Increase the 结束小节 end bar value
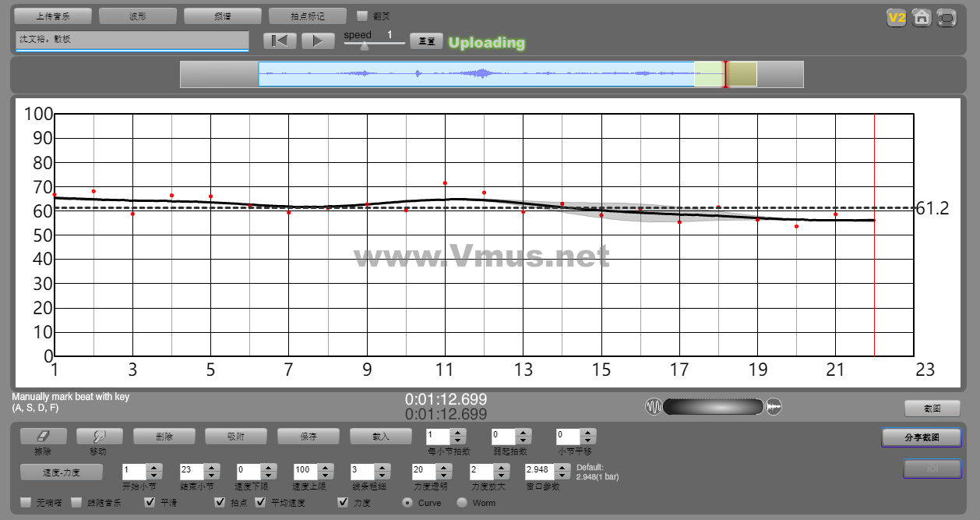The height and width of the screenshot is (520, 980). click(x=211, y=468)
